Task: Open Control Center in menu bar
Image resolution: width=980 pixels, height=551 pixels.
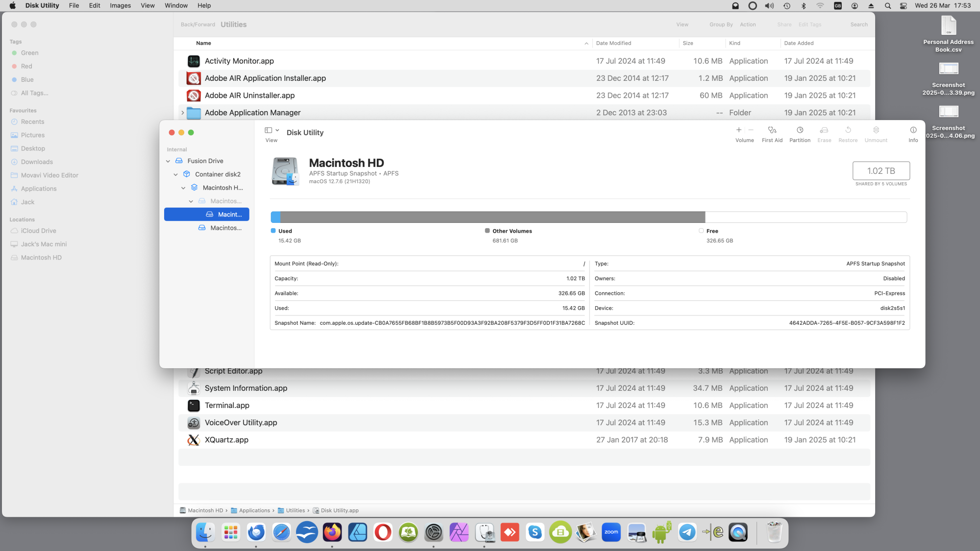Action: pos(904,6)
